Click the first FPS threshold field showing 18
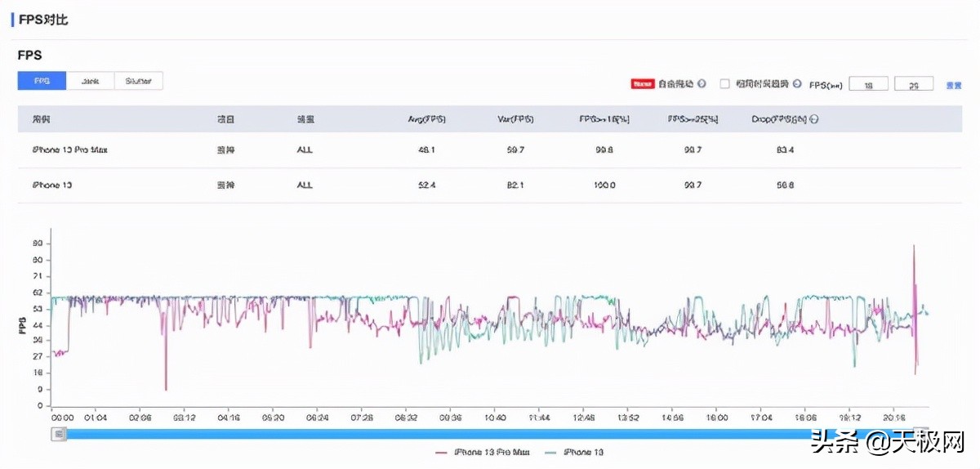 (869, 84)
